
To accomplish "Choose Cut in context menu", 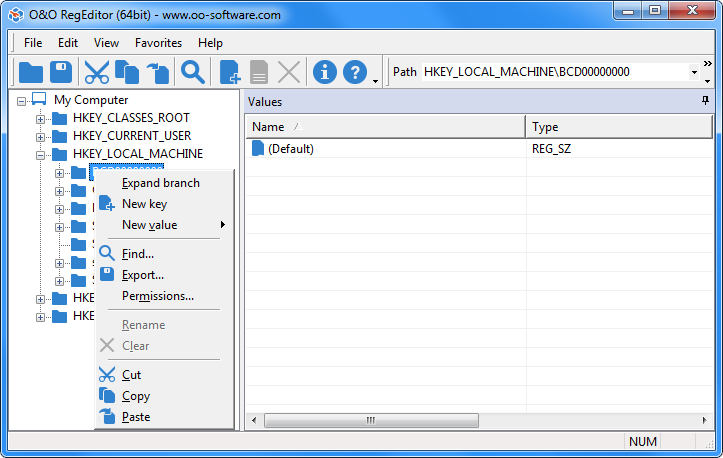I will click(x=164, y=375).
